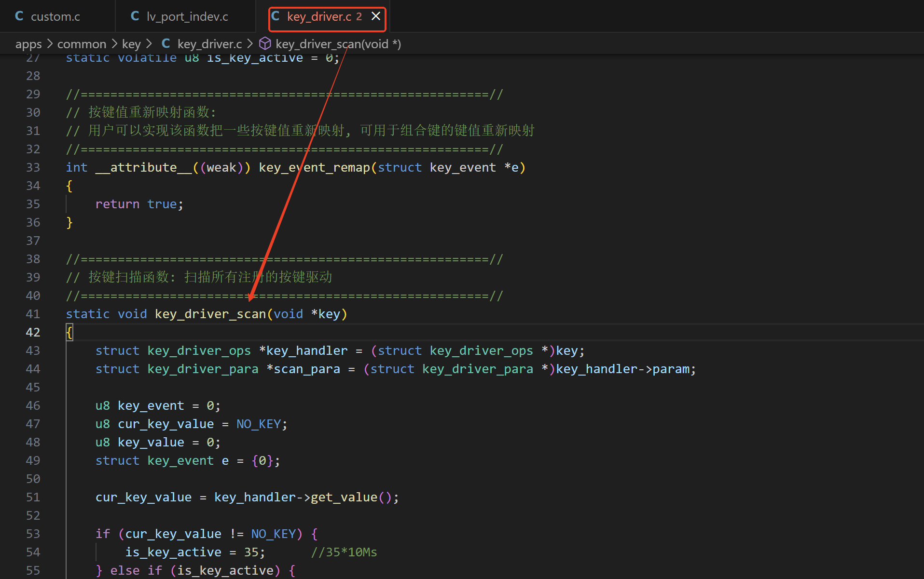Image resolution: width=924 pixels, height=579 pixels.
Task: Close the key_driver.c tab
Action: [x=376, y=16]
